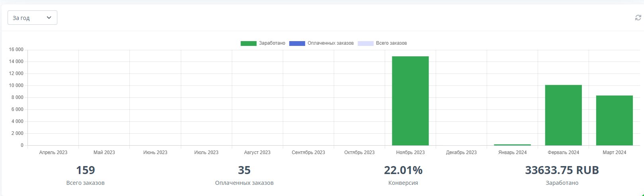Viewport: 644px width, 196px height.
Task: Click the 'Апрель 2023' axis label
Action: tap(53, 152)
